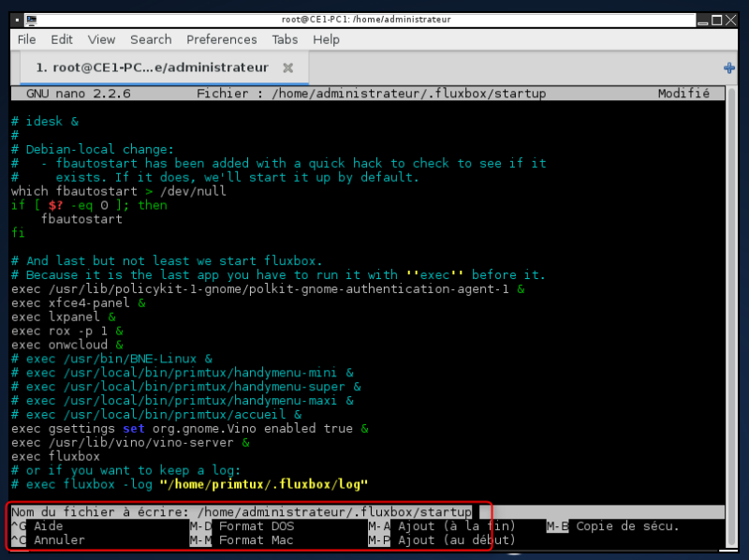Click the '# or if you want to keep a log:' line
Image resolution: width=749 pixels, height=560 pixels.
coord(126,470)
